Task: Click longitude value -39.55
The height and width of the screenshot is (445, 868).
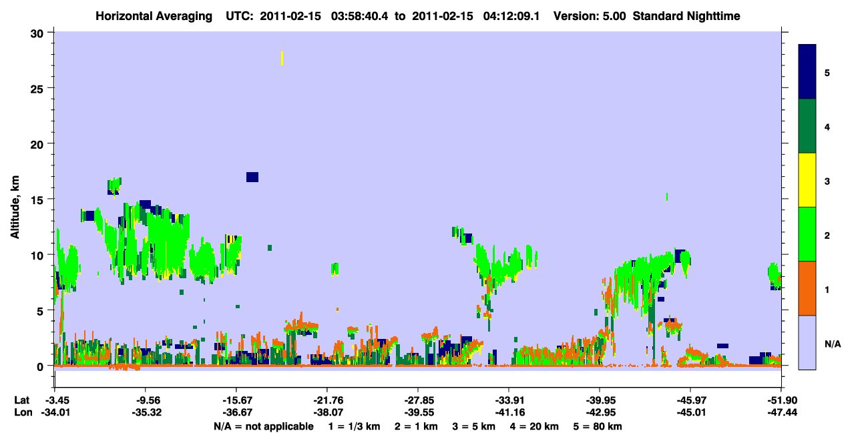Action: tap(418, 412)
